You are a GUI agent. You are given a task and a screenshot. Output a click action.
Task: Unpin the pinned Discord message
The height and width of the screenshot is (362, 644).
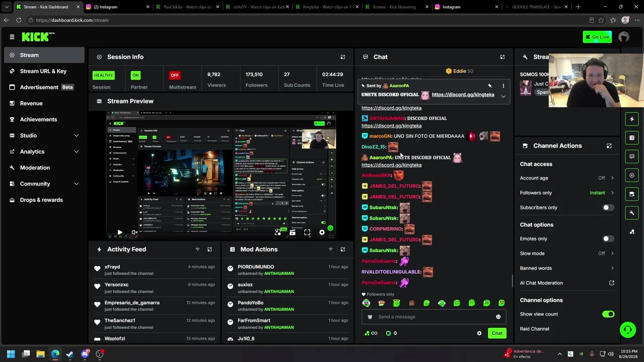pos(490,86)
